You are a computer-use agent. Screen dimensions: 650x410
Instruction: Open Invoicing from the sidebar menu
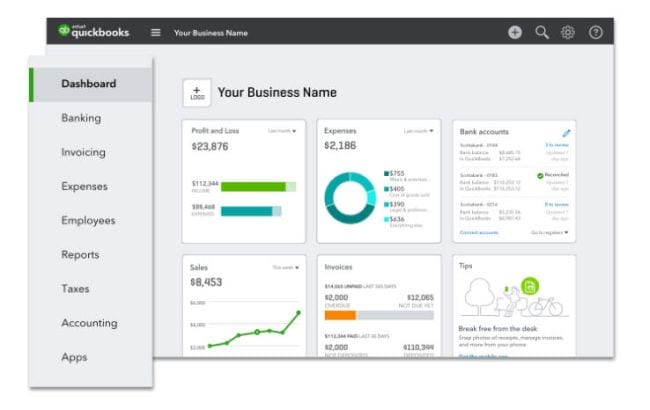[83, 152]
